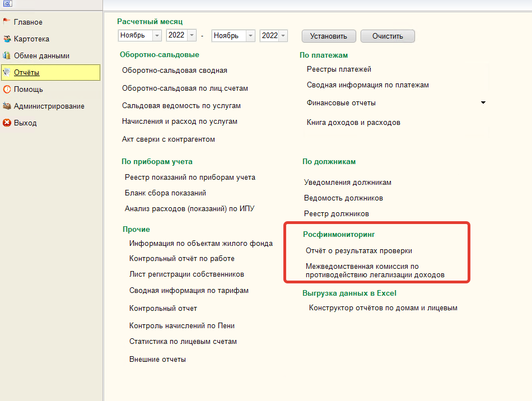Click the Отчёты sidebar icon

click(7, 72)
